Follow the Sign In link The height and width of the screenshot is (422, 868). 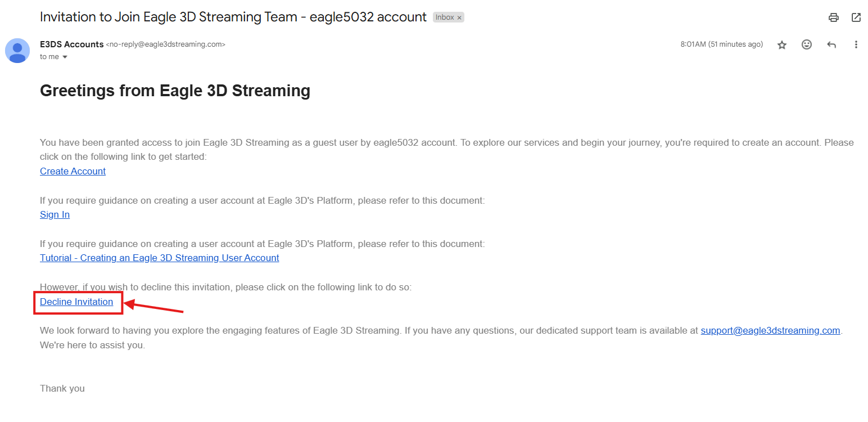pos(55,214)
